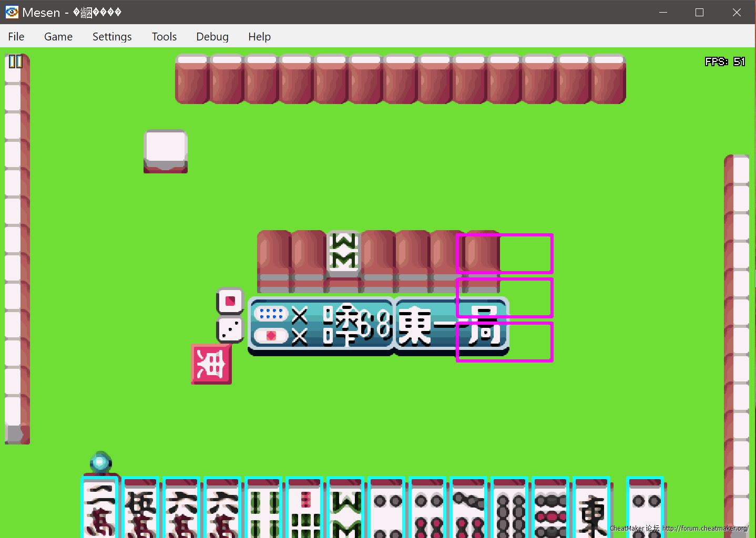Select the separated drawn tile at far right of hand
The image size is (756, 538).
click(646, 508)
